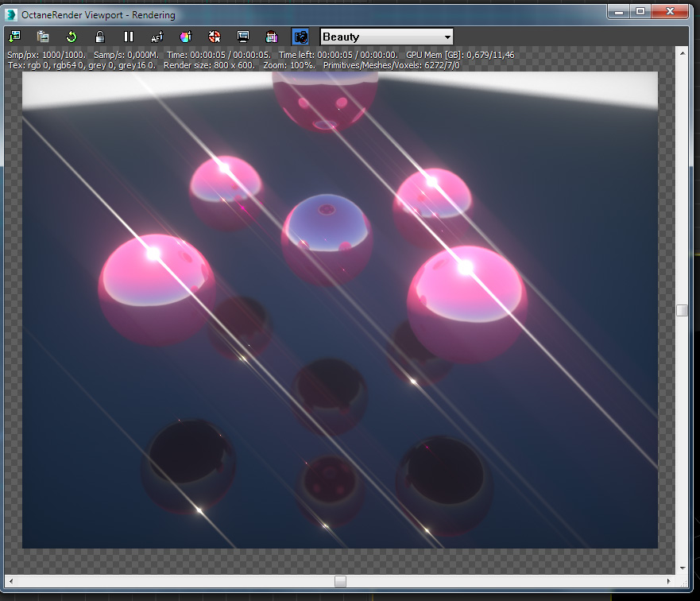Toggle the highlighted camera icon

300,37
